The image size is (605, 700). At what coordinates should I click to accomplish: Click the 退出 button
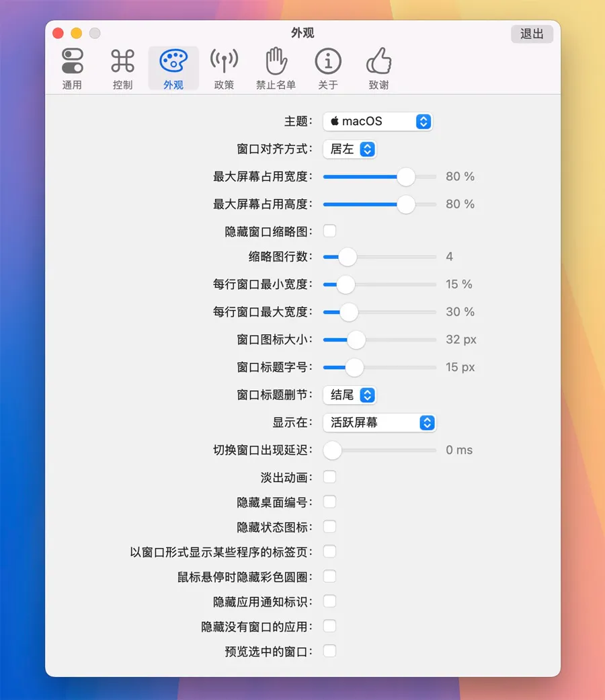click(x=532, y=34)
